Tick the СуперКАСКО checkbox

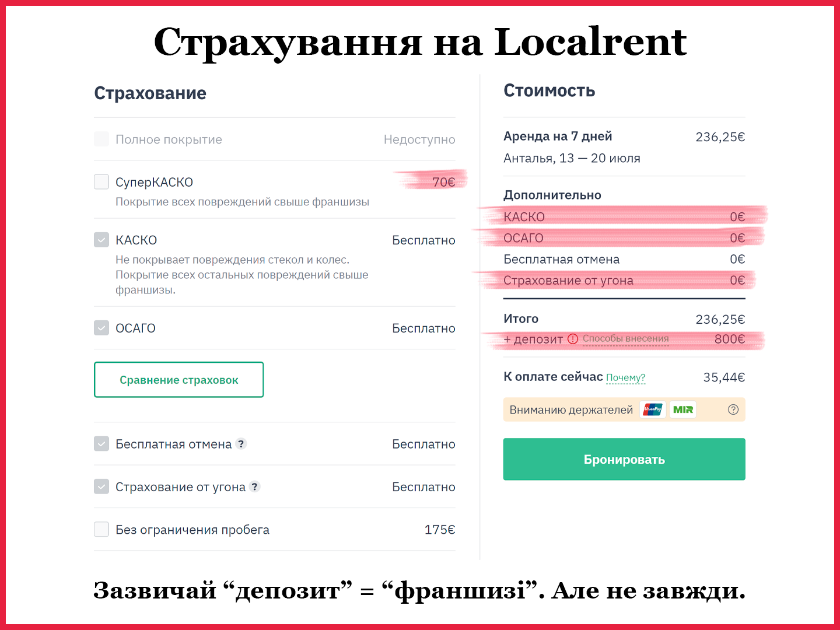point(101,182)
